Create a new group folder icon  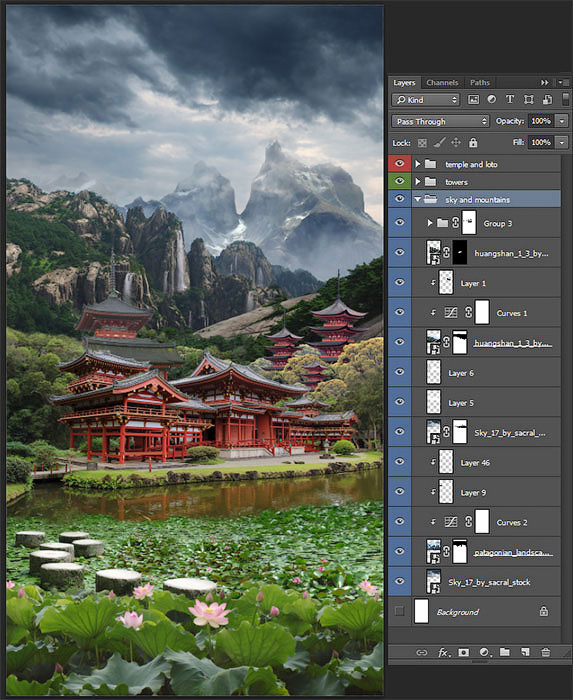505,652
